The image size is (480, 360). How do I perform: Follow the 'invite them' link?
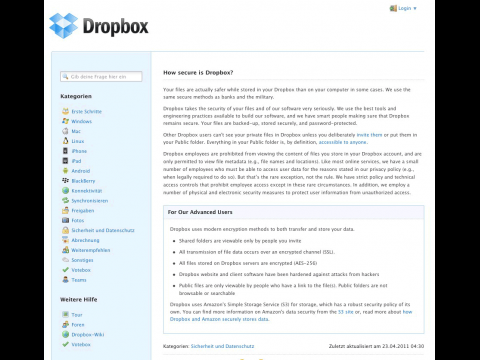pyautogui.click(x=369, y=135)
